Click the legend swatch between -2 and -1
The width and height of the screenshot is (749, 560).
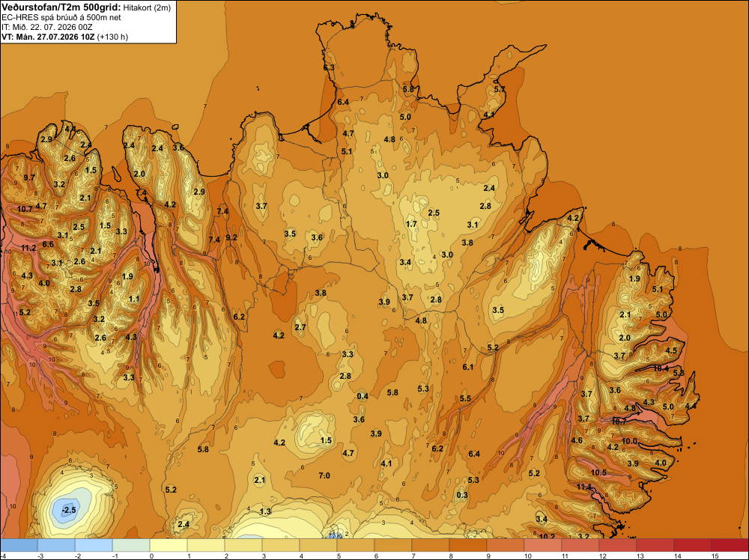click(94, 545)
